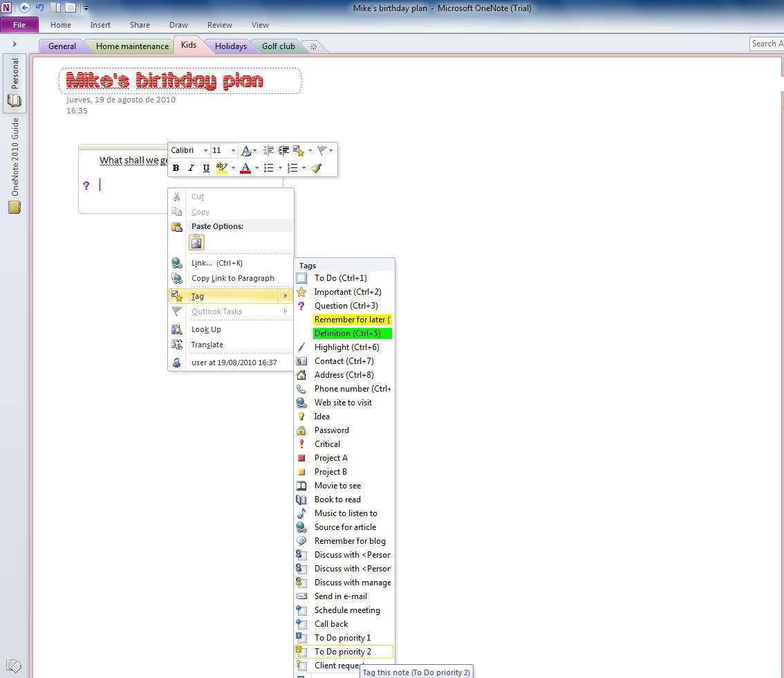The height and width of the screenshot is (678, 784).
Task: Select the Book to read tag
Action: 344,500
